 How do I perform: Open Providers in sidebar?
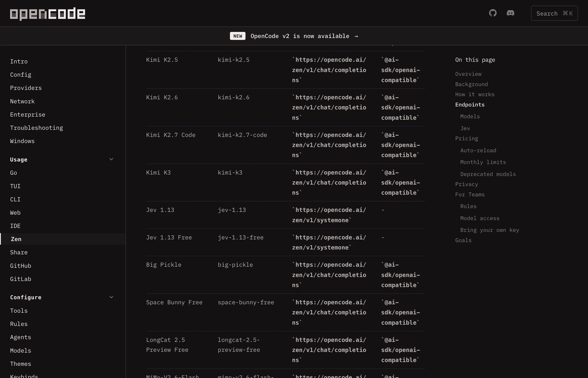pyautogui.click(x=26, y=88)
